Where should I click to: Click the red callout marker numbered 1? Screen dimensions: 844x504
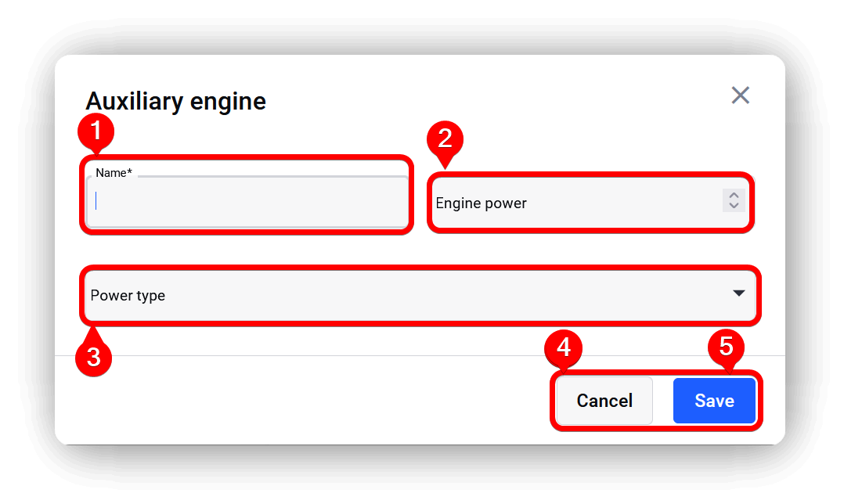point(96,131)
